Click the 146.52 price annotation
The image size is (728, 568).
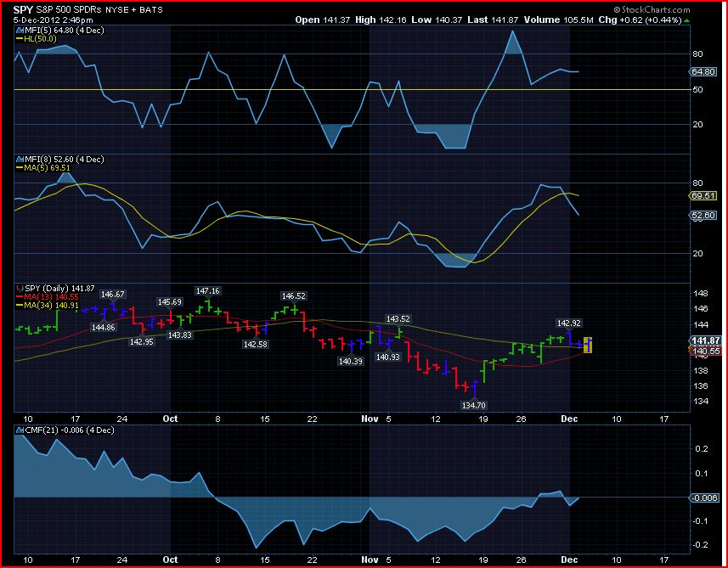(x=294, y=296)
